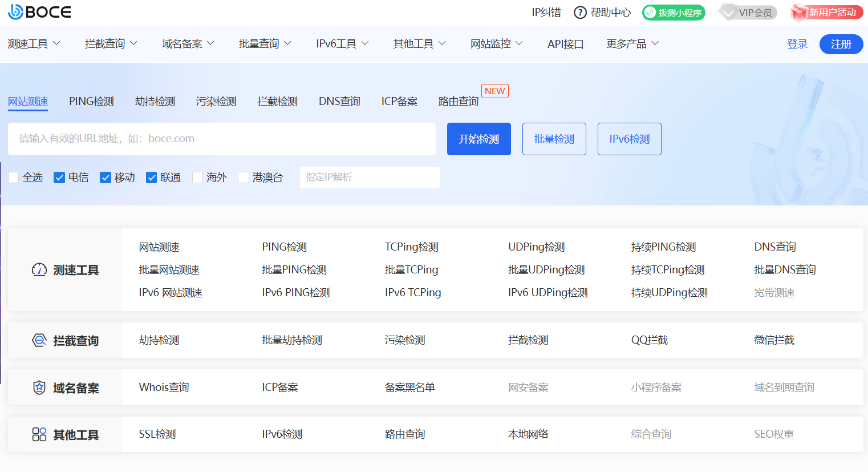Open the 批量网站测速 link
The image size is (868, 472).
(169, 270)
